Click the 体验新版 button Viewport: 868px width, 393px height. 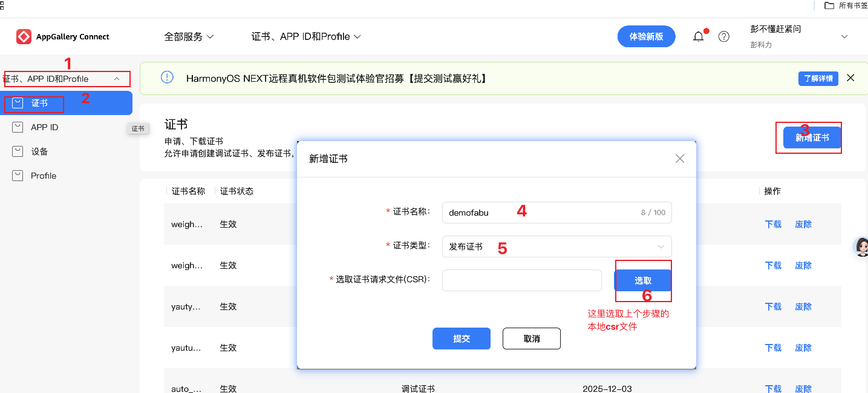(x=646, y=36)
